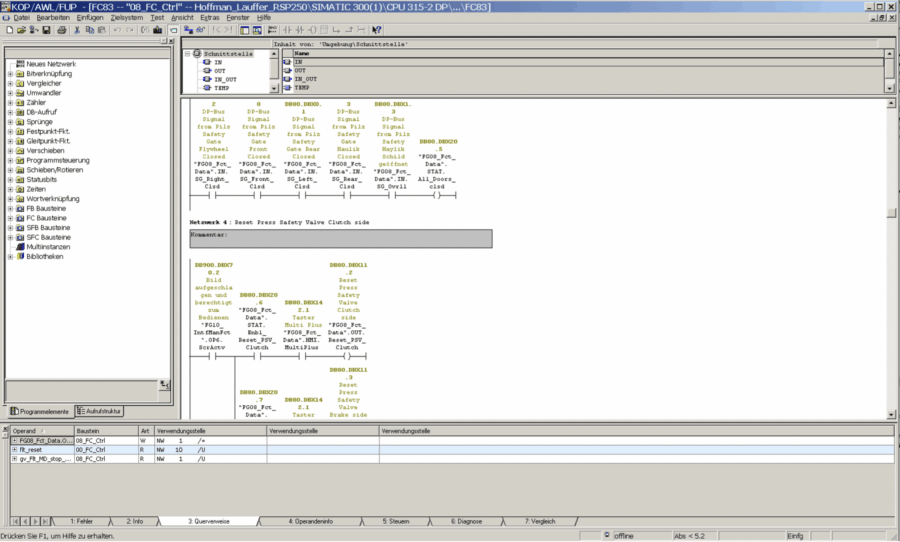Collapse the Schnittstelle tree node

point(187,53)
